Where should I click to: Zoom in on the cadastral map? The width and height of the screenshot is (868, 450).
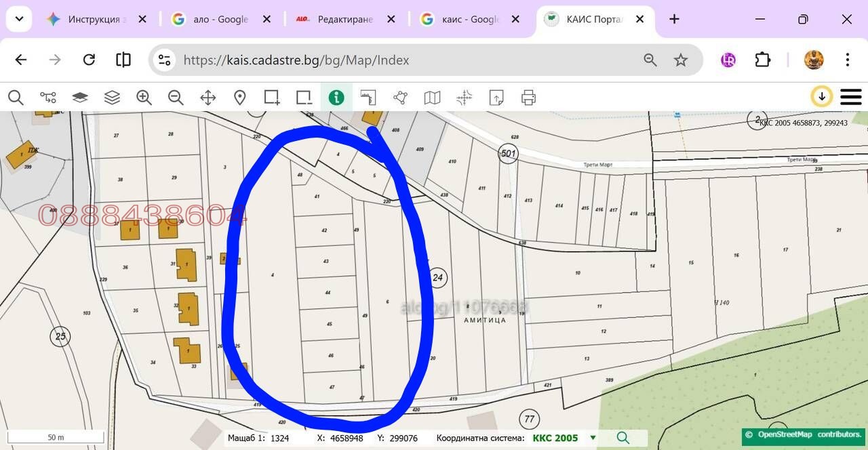(144, 98)
